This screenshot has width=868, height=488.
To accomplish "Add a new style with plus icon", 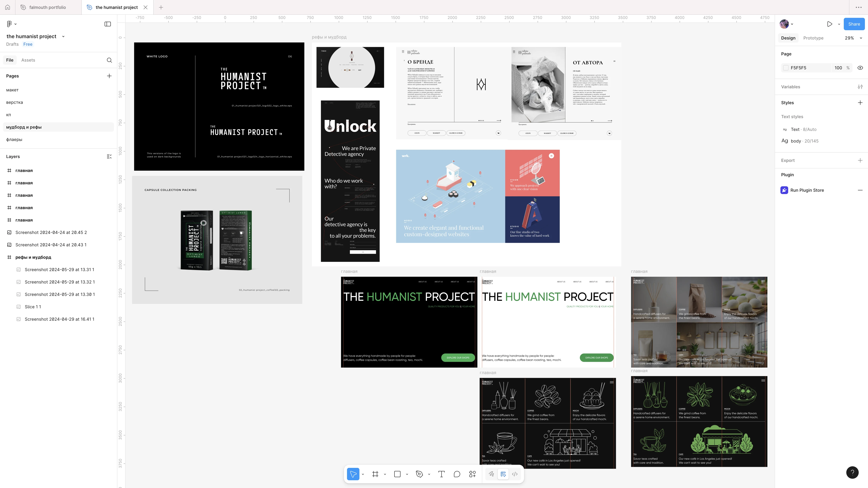I will point(860,103).
